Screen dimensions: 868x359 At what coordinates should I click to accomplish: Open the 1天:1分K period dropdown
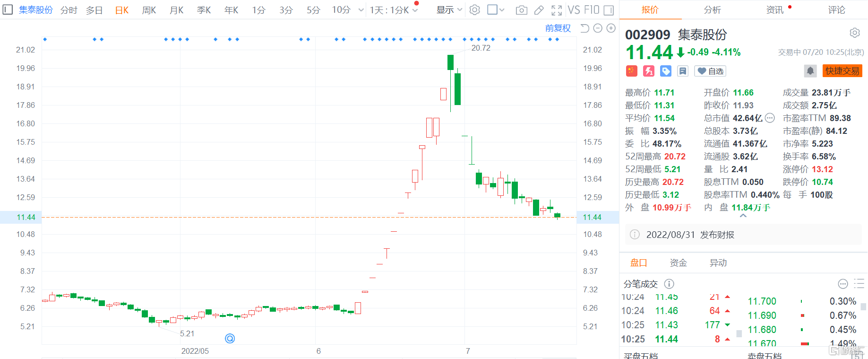394,10
